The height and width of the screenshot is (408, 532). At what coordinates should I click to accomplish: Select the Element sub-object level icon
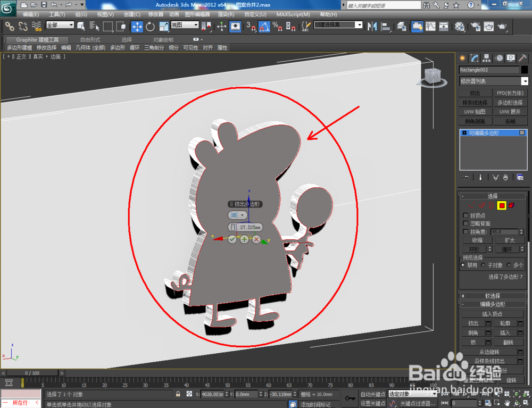(512, 205)
